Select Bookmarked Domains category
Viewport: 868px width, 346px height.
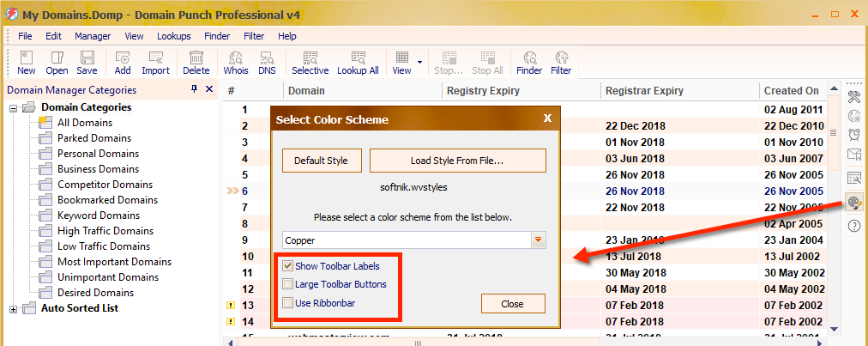[107, 200]
